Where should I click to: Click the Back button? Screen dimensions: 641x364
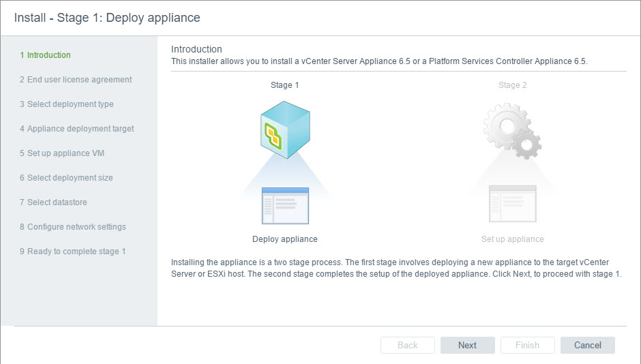[407, 345]
